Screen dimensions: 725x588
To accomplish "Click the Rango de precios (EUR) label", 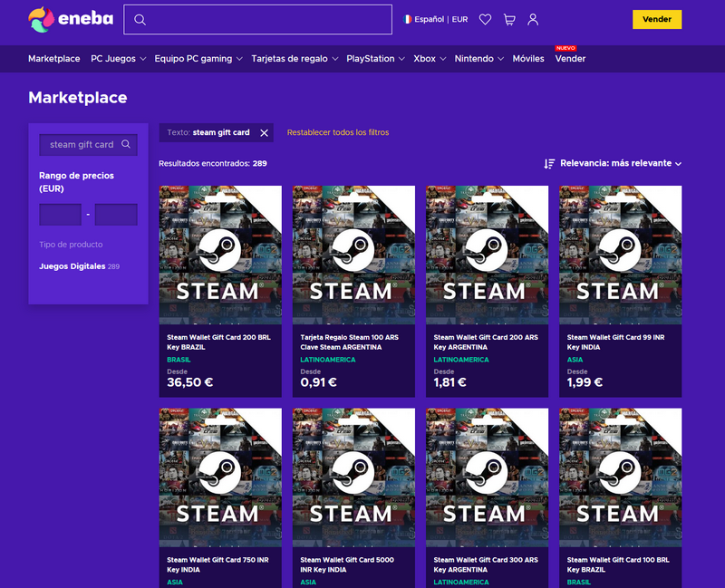I will 76,182.
